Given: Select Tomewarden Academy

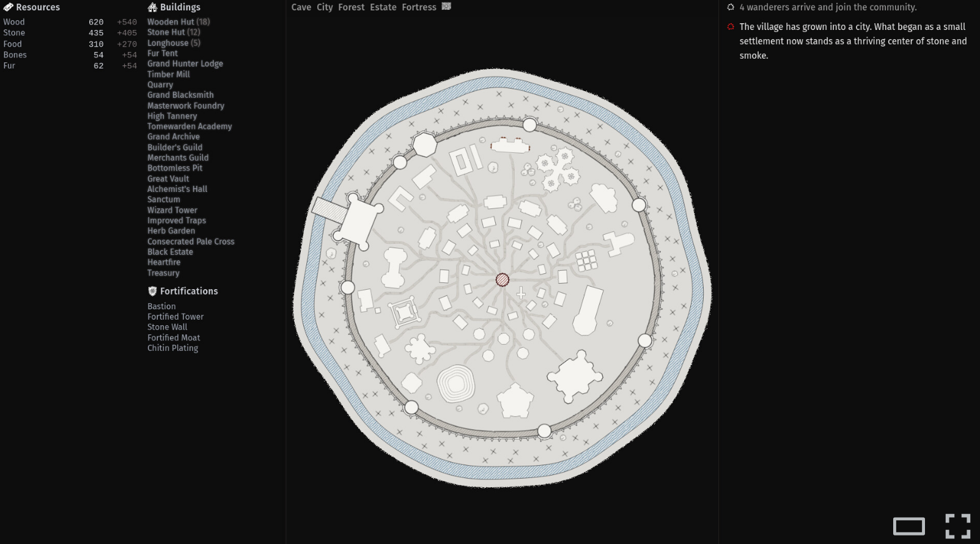Looking at the screenshot, I should click(190, 126).
